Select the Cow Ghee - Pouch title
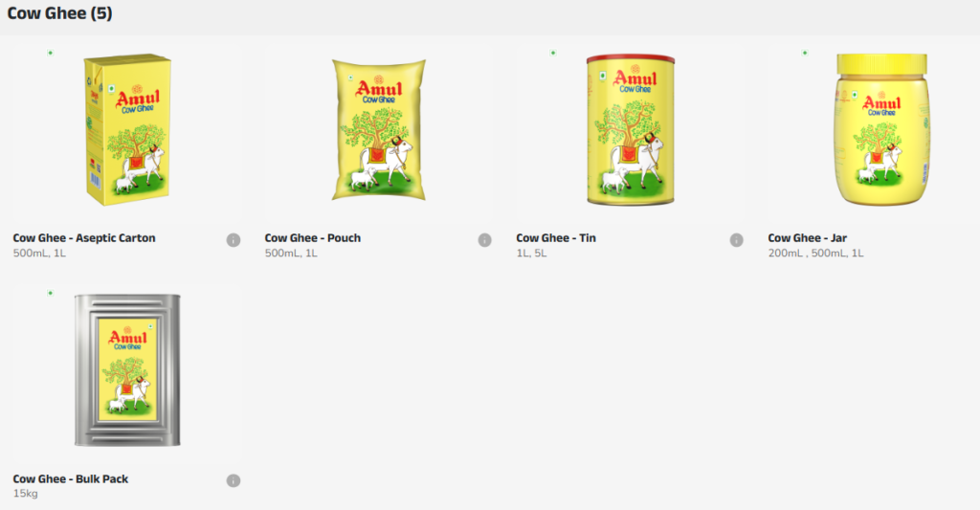 click(313, 238)
